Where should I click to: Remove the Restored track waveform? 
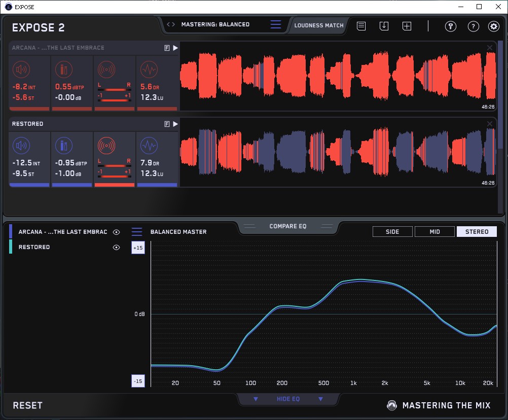coord(490,124)
